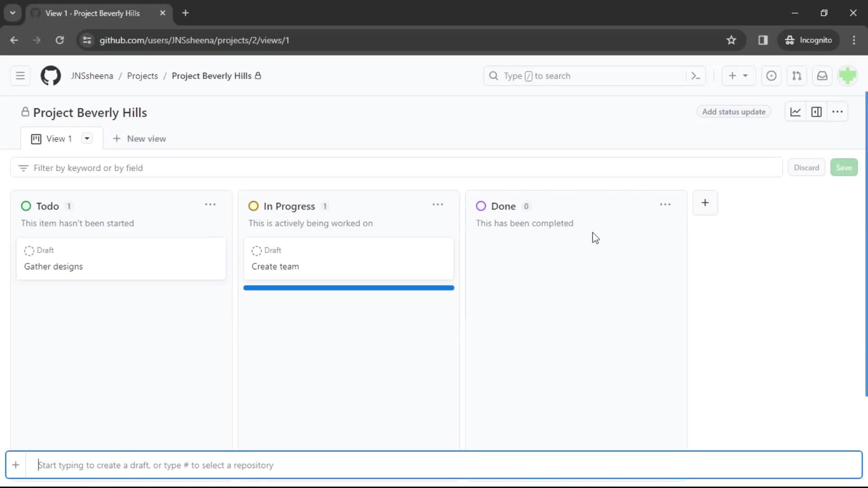Screen dimensions: 868x488
Task: Open the Projects breadcrumb link
Action: click(142, 76)
